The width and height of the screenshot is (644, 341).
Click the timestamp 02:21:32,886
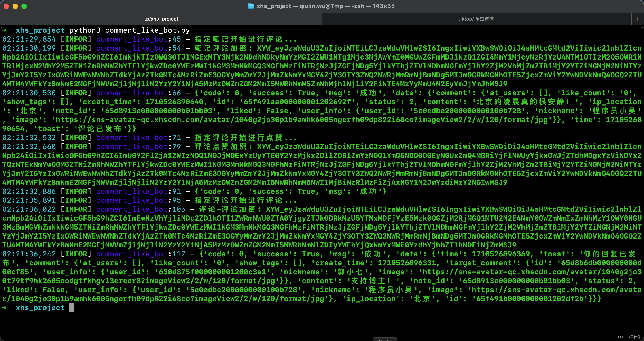29,191
